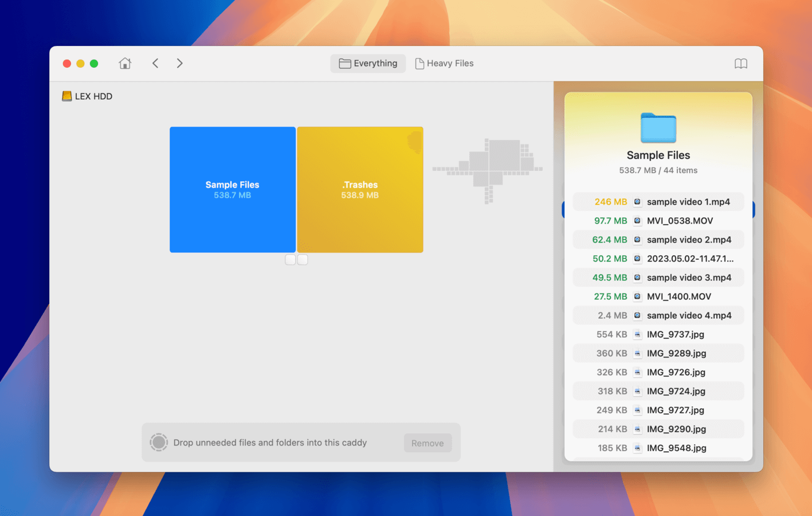This screenshot has width=812, height=516.
Task: Select IMG_9289.jpg row
Action: click(658, 353)
